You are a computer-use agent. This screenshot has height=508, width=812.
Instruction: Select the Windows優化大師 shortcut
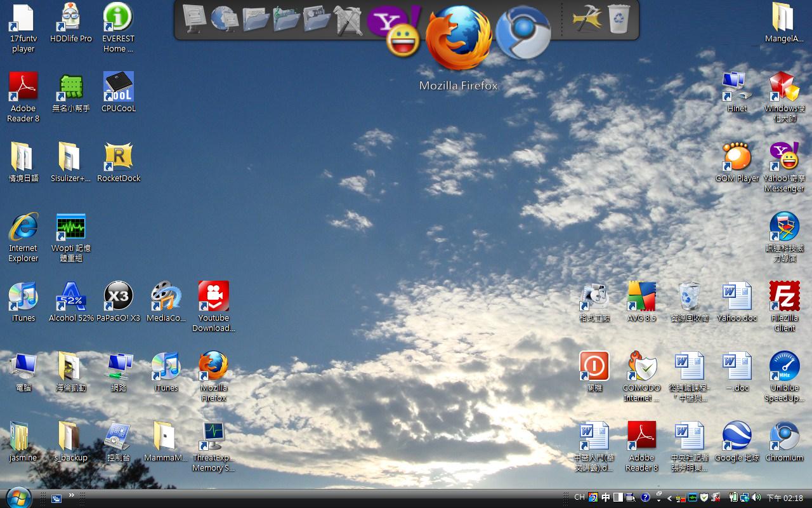pos(785,98)
